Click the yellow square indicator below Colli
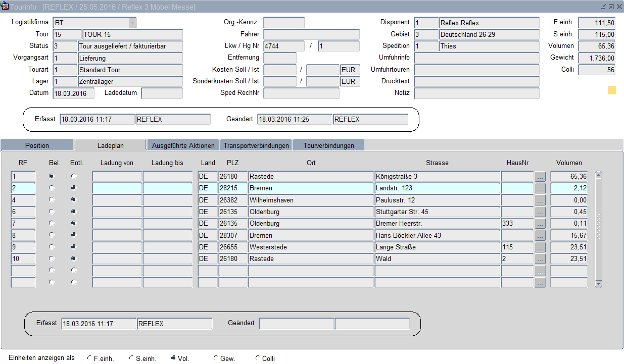 click(611, 90)
